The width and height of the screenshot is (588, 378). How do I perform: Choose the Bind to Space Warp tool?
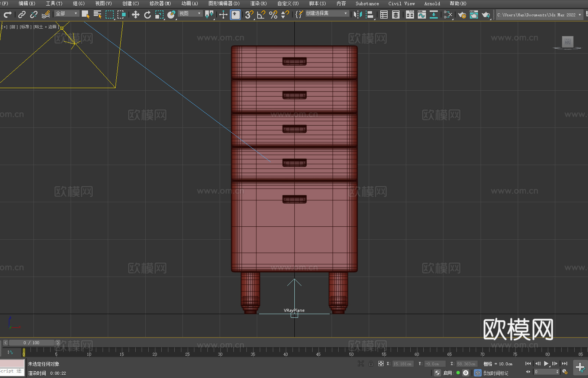pos(46,14)
